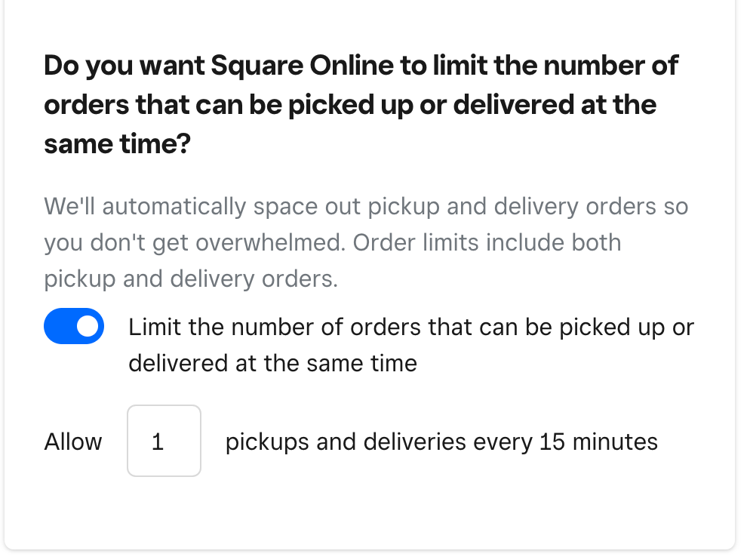750x560 pixels.
Task: Click "delivered at the same time" label line
Action: (x=272, y=364)
